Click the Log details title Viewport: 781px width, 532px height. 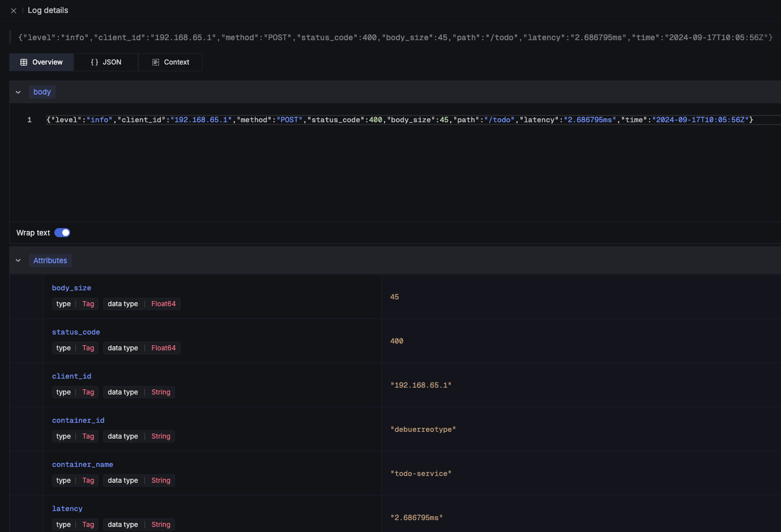48,11
